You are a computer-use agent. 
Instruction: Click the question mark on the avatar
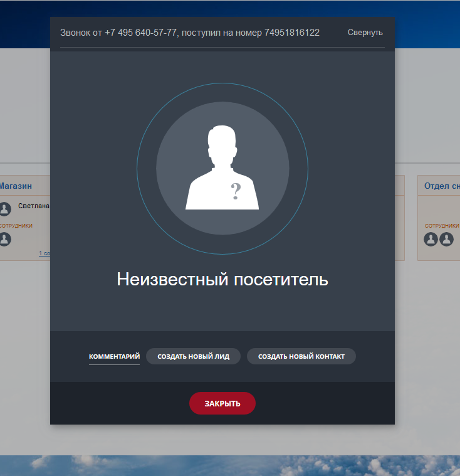(236, 191)
